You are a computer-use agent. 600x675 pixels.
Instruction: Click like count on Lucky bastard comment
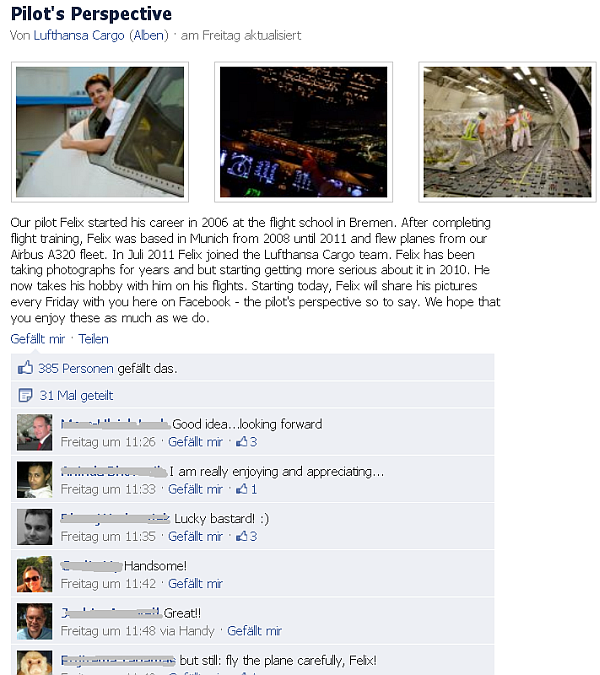(x=247, y=536)
